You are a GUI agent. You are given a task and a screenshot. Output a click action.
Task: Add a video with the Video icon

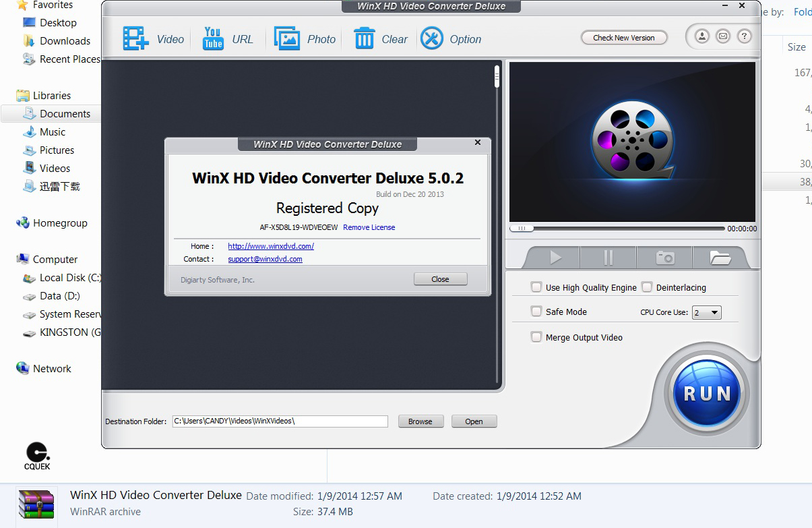coord(152,38)
